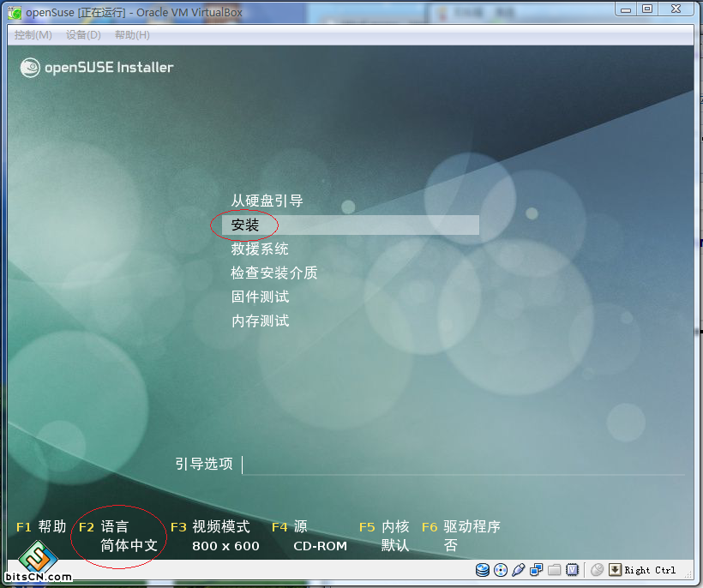Open F6 驱动程序 driver option
Screen dimensions: 703x588
point(461,526)
